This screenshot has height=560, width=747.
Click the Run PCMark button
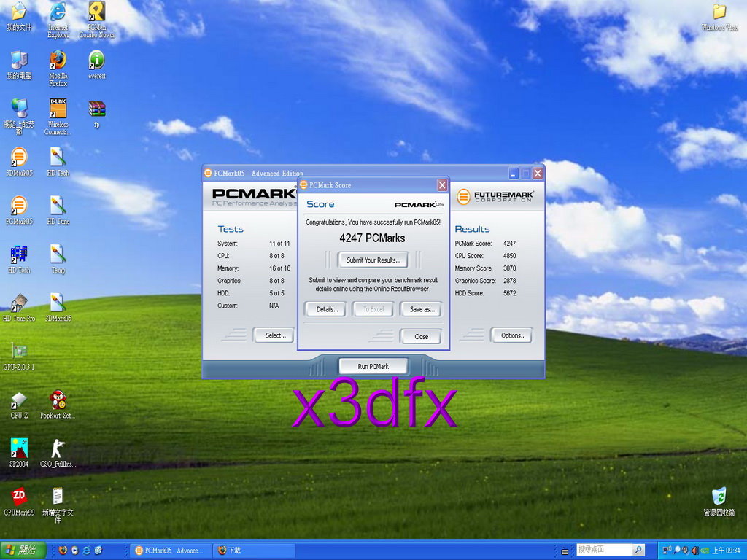click(373, 366)
